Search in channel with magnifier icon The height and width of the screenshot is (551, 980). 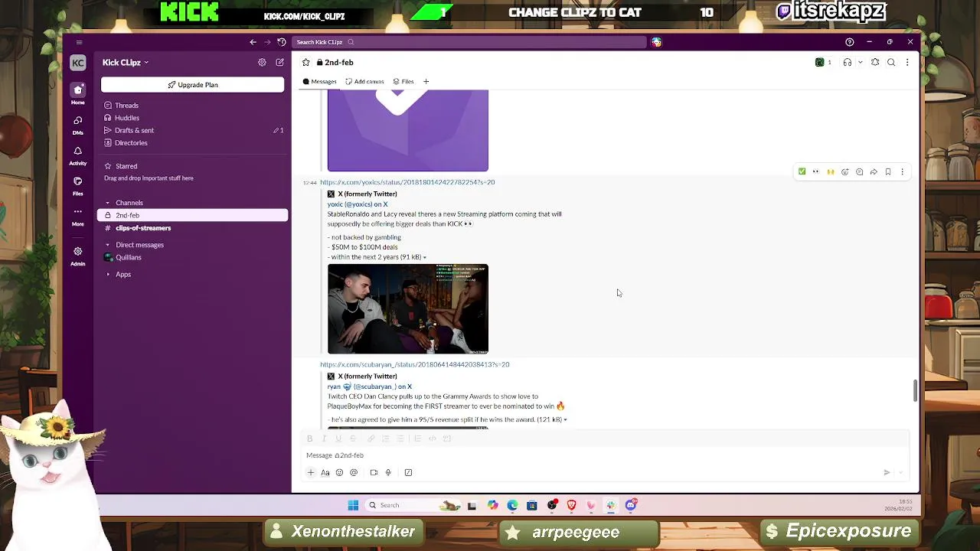[891, 63]
